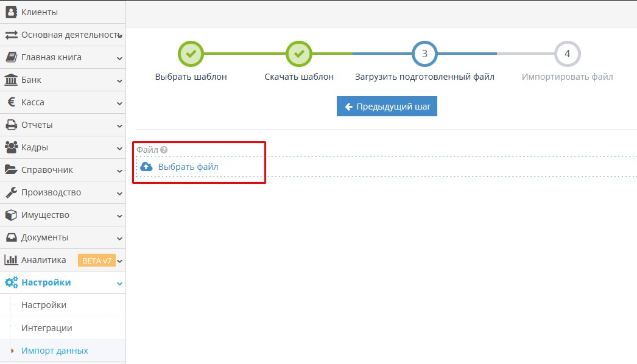The height and width of the screenshot is (364, 637).
Task: Open Импорт данных submenu item
Action: (x=54, y=351)
